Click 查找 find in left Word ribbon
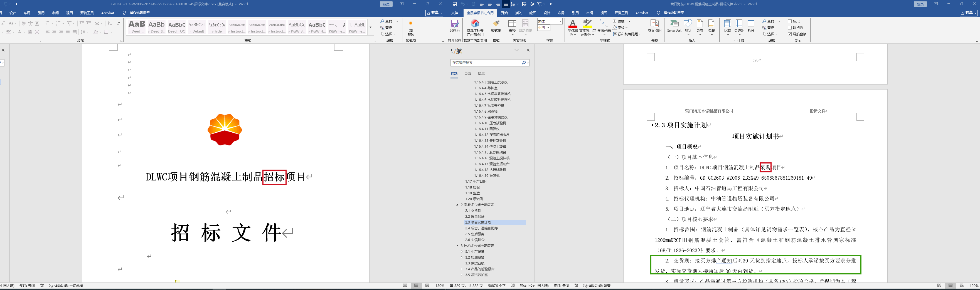The image size is (980, 290). (x=386, y=21)
